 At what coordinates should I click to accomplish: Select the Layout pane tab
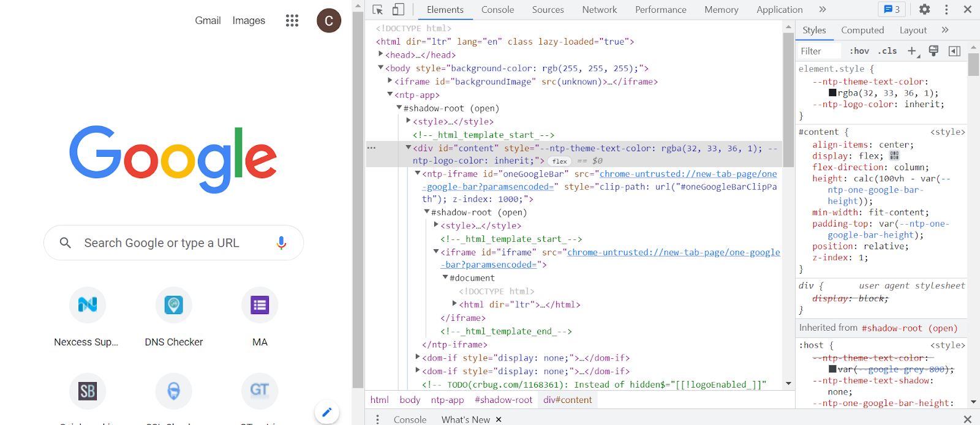click(913, 30)
